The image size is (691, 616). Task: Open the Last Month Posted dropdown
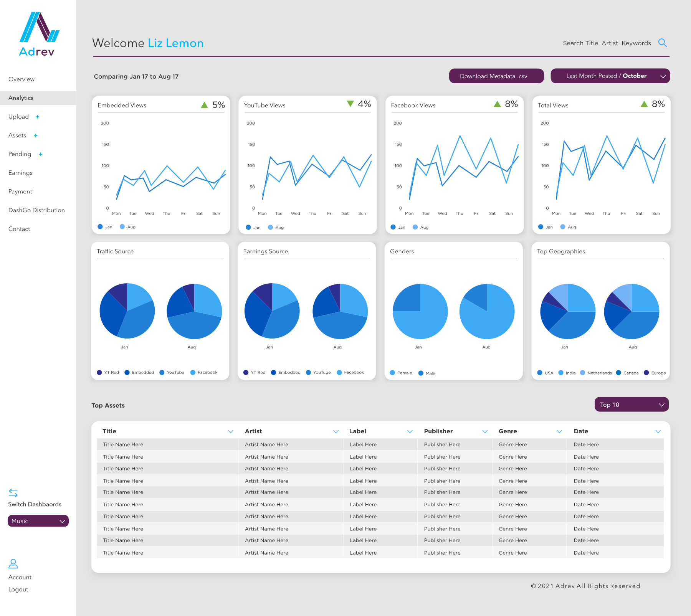[x=610, y=76]
